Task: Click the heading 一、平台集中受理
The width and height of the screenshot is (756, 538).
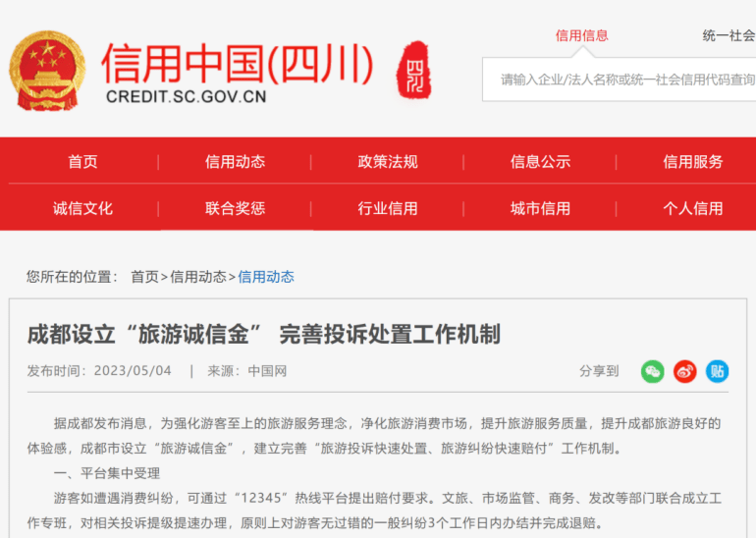Action: (107, 473)
